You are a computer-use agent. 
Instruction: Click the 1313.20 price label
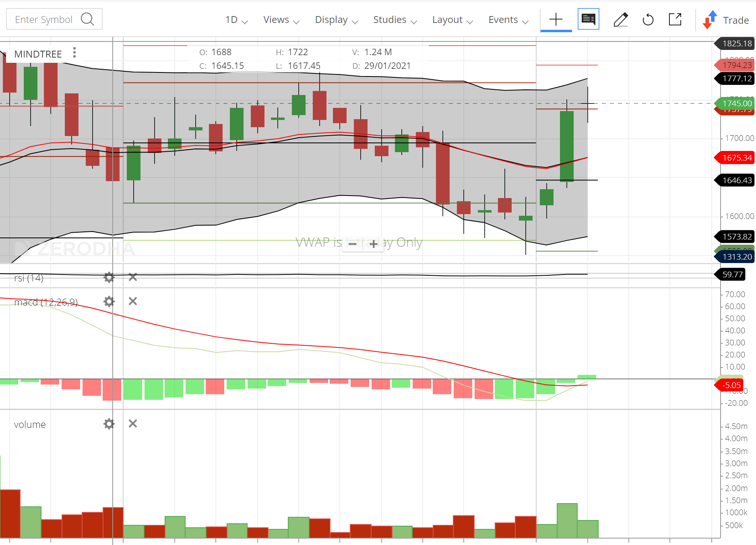click(x=734, y=257)
